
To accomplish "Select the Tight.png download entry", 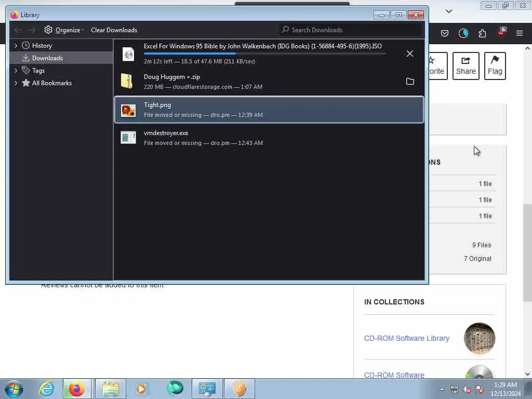I will (269, 110).
